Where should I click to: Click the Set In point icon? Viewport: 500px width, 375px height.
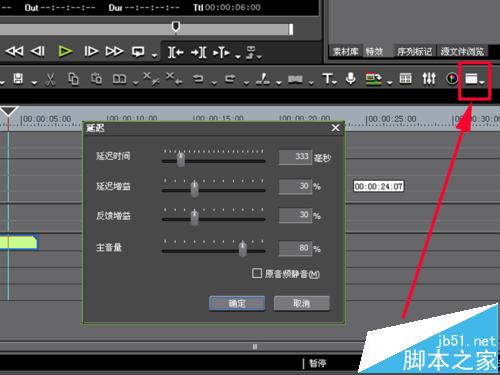(x=175, y=52)
